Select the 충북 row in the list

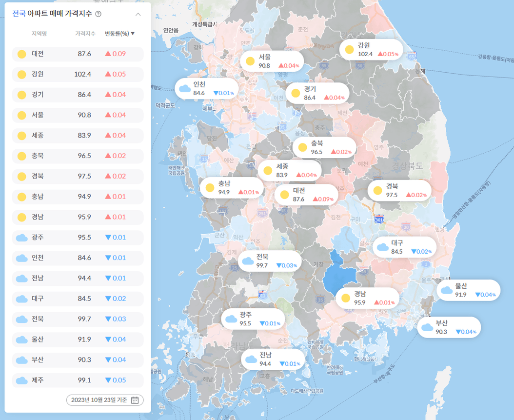(x=78, y=156)
